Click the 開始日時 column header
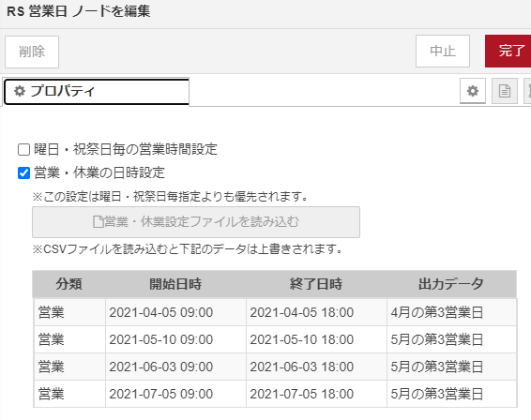This screenshot has height=420, width=531. pos(175,284)
